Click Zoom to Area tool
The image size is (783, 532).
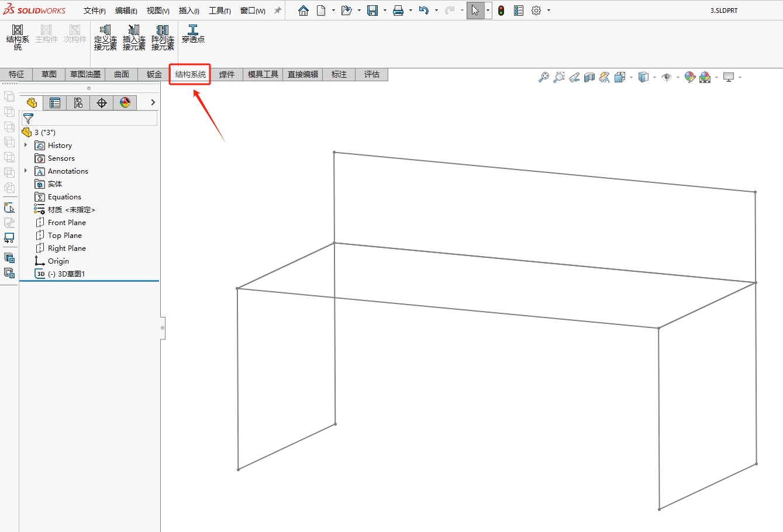point(559,77)
